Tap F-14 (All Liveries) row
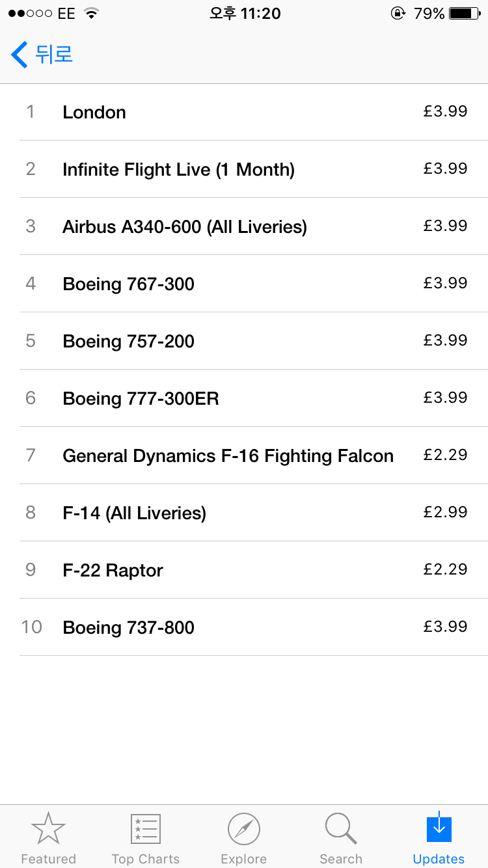 [134, 513]
